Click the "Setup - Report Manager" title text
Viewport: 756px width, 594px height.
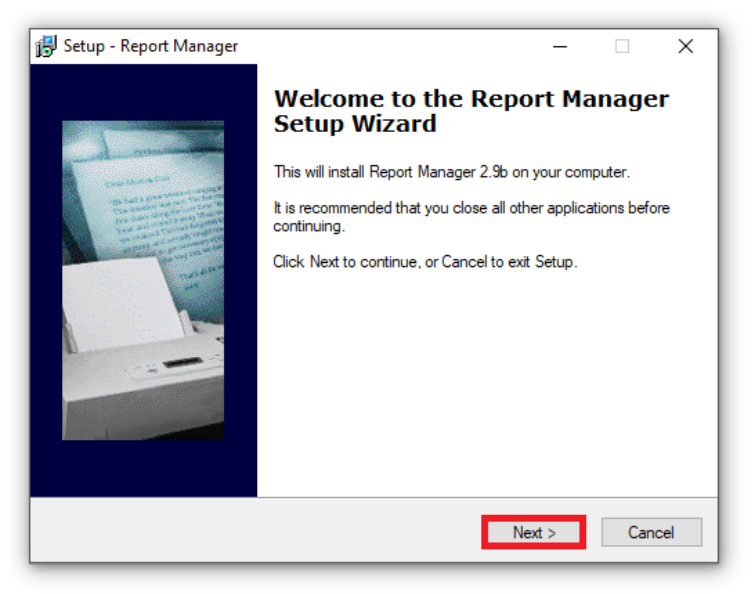click(151, 46)
